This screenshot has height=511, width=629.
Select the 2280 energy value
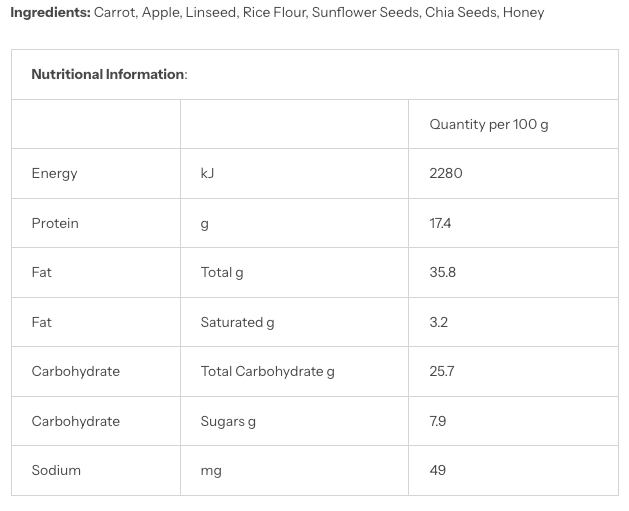pos(446,173)
